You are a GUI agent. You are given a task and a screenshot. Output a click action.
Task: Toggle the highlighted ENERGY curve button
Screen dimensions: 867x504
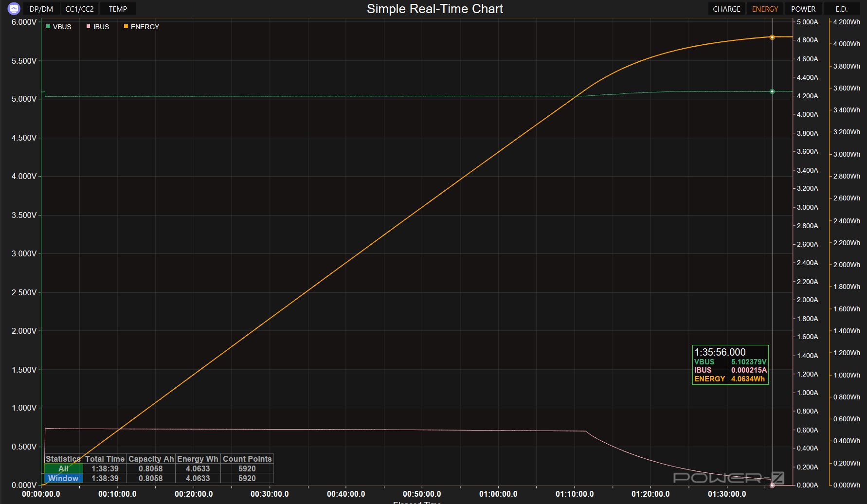[x=765, y=9]
